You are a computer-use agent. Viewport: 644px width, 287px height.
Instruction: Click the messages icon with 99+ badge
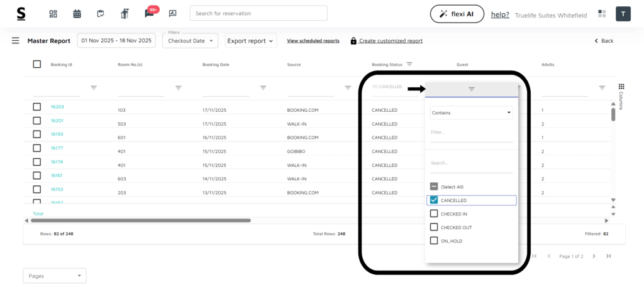(149, 13)
